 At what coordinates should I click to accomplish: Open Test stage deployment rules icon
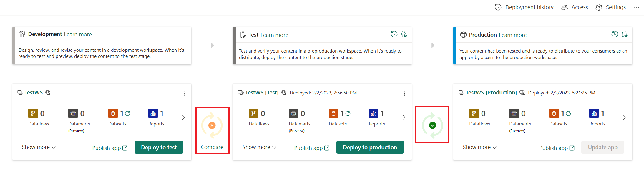click(404, 34)
